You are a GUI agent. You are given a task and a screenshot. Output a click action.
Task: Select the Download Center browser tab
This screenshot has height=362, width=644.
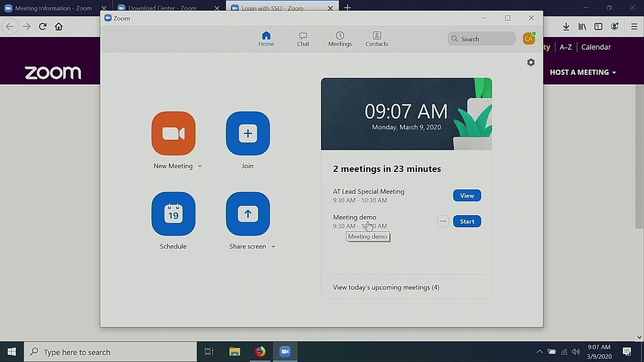click(162, 8)
